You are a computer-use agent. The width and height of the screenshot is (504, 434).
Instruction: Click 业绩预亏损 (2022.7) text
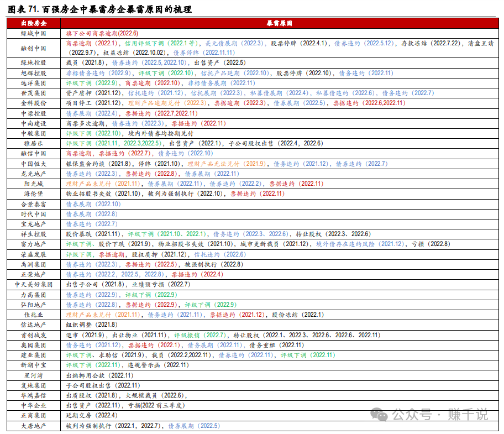(x=161, y=284)
